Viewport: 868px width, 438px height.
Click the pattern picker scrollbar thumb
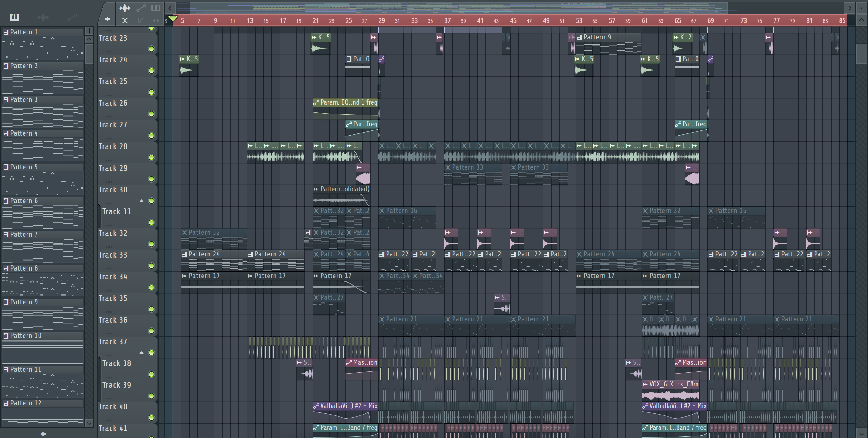(x=89, y=54)
